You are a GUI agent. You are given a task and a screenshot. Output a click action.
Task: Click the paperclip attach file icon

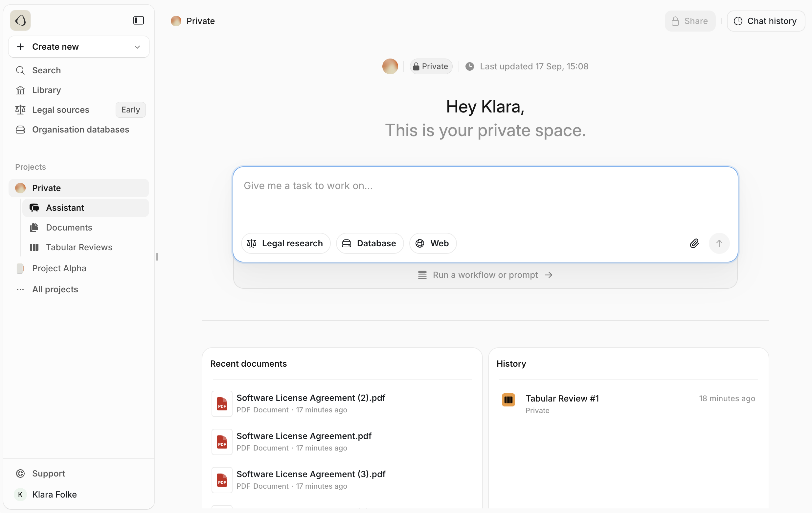tap(694, 243)
